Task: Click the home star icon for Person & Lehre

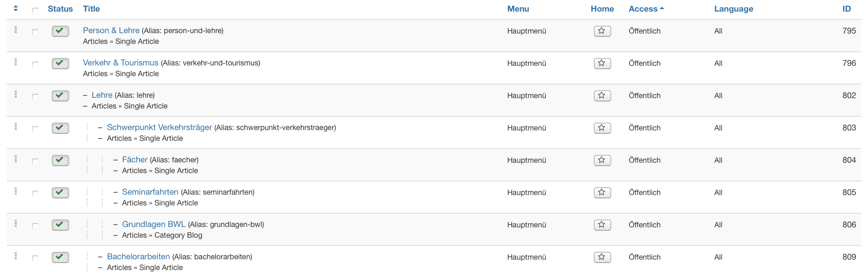Action: [602, 31]
